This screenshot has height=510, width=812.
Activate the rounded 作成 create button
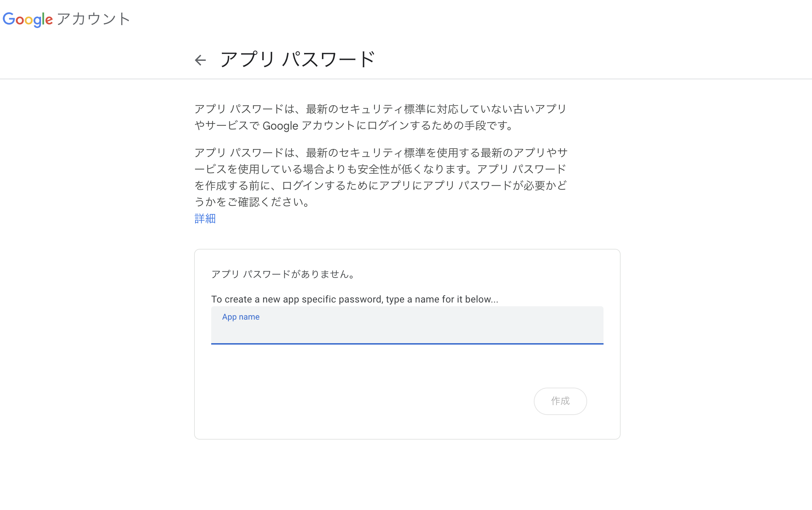point(560,401)
